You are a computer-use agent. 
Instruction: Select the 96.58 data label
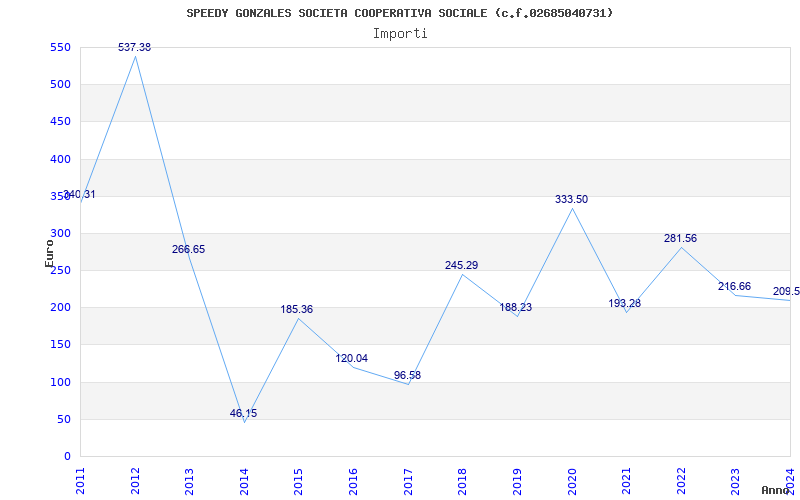(x=407, y=376)
